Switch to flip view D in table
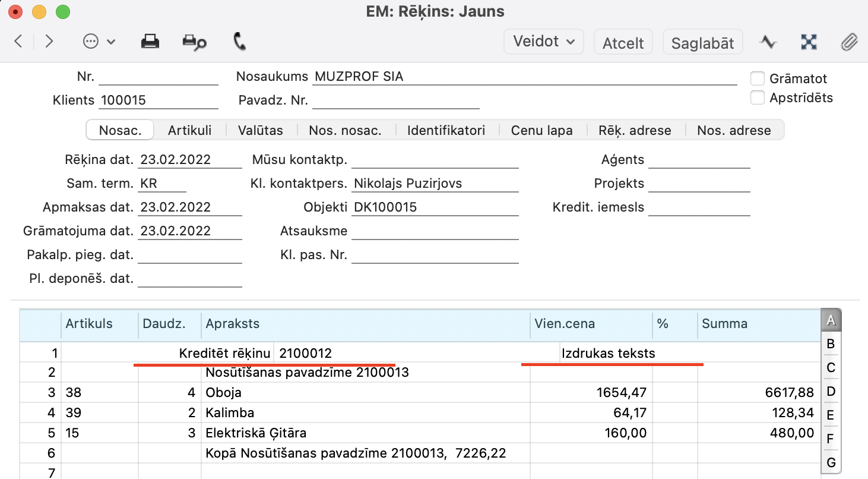868x479 pixels. (x=831, y=391)
